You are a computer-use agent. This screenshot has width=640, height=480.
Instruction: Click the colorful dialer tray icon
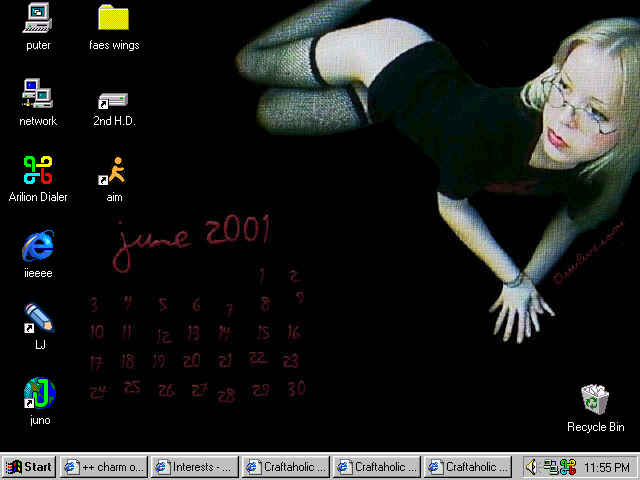pos(567,466)
